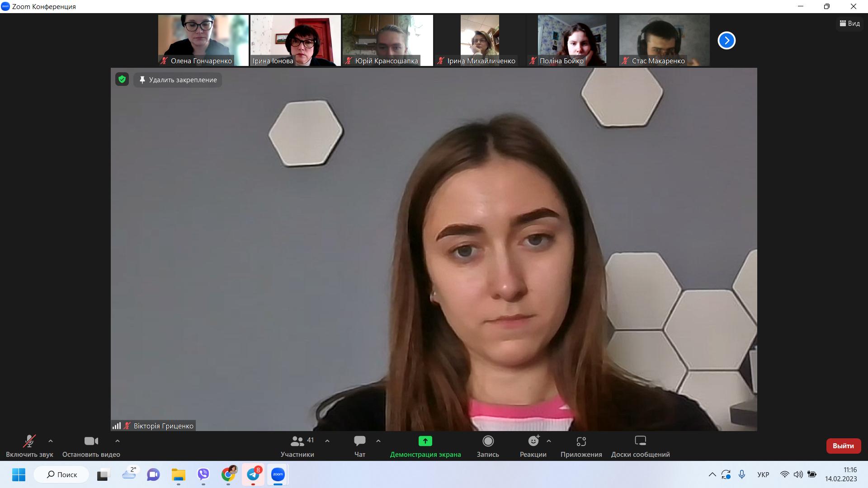Open the Reactions smiley icon
Image resolution: width=868 pixels, height=488 pixels.
(x=533, y=441)
